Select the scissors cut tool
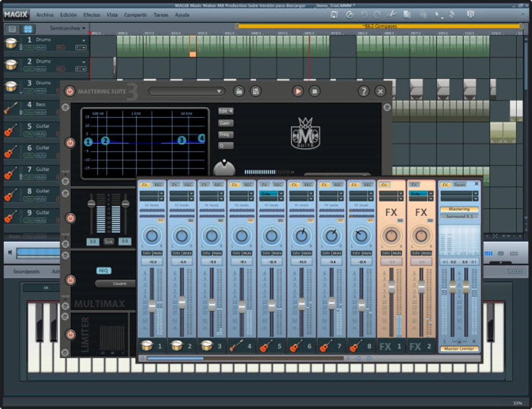Screen dimensions: 532x409 pos(392,15)
